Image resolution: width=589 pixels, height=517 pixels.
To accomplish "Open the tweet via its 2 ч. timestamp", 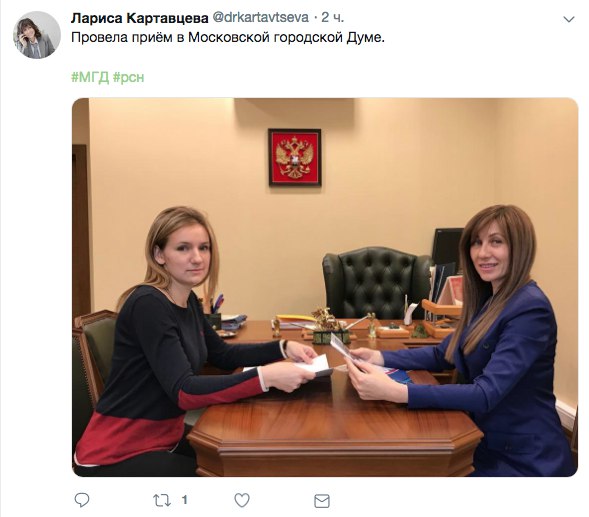I will click(332, 18).
